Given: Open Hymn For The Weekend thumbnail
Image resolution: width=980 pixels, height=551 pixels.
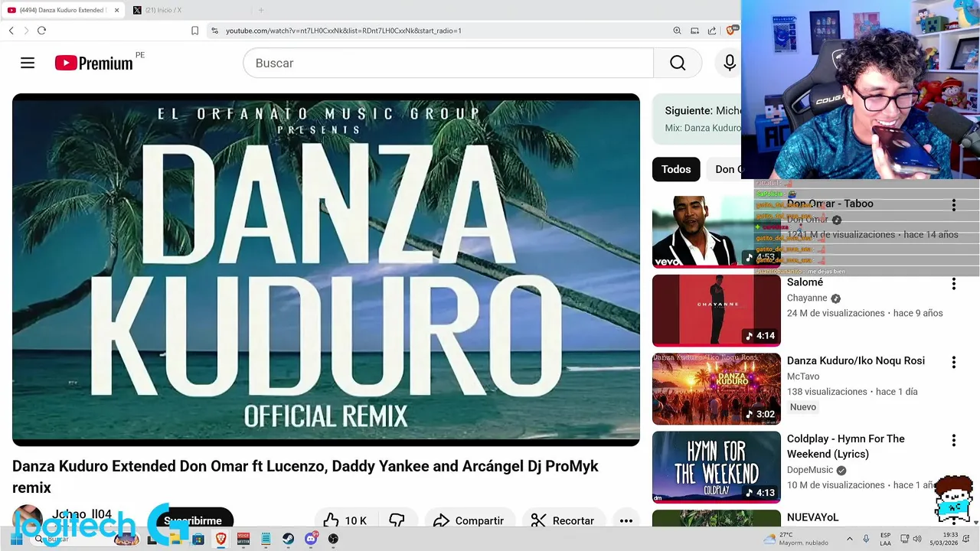Looking at the screenshot, I should coord(717,467).
